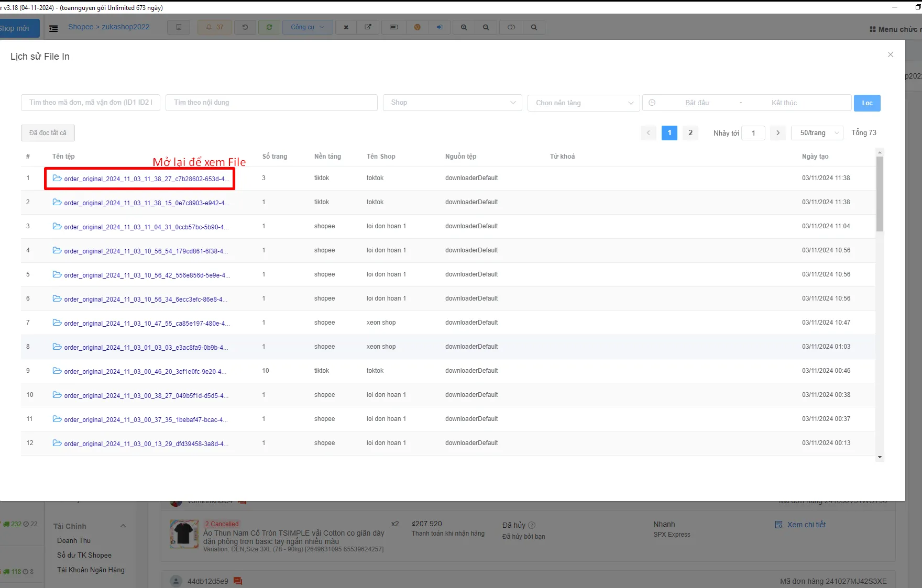Go to page 2 of file history
The image size is (922, 588).
tap(690, 133)
